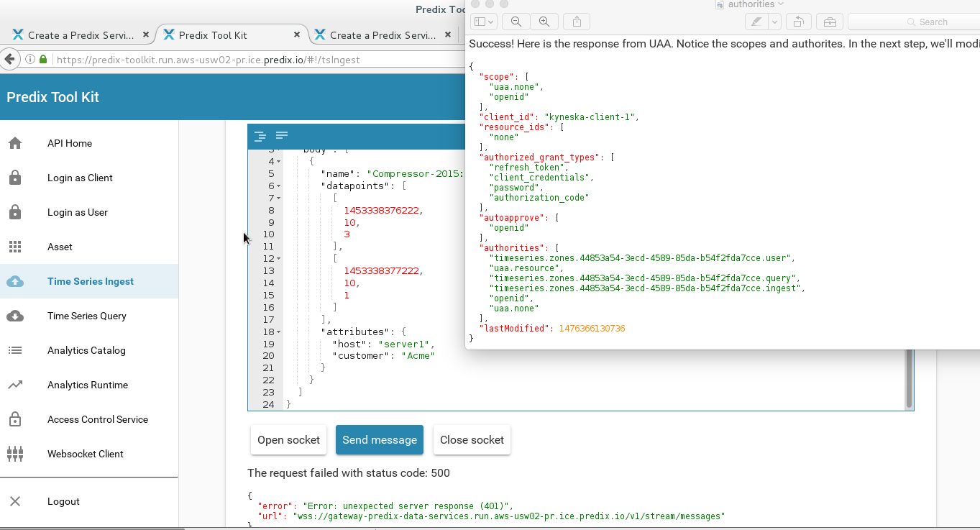This screenshot has height=530, width=980.
Task: Collapse the JSON block at line 4
Action: 278,162
